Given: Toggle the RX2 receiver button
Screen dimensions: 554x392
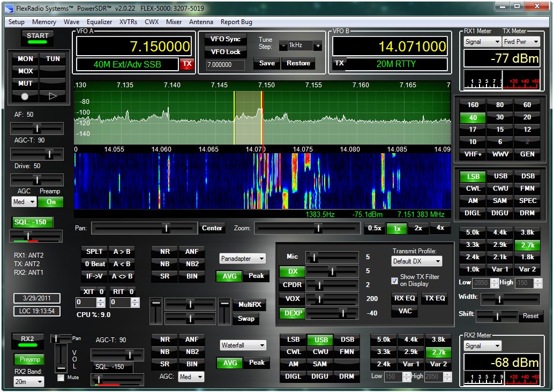Looking at the screenshot, I should point(27,341).
